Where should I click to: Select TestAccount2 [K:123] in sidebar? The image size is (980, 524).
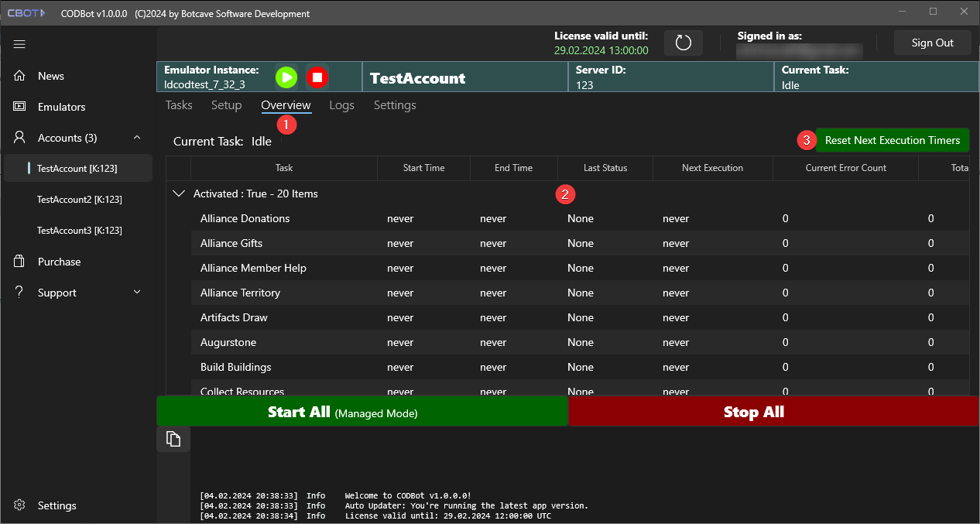tap(79, 200)
